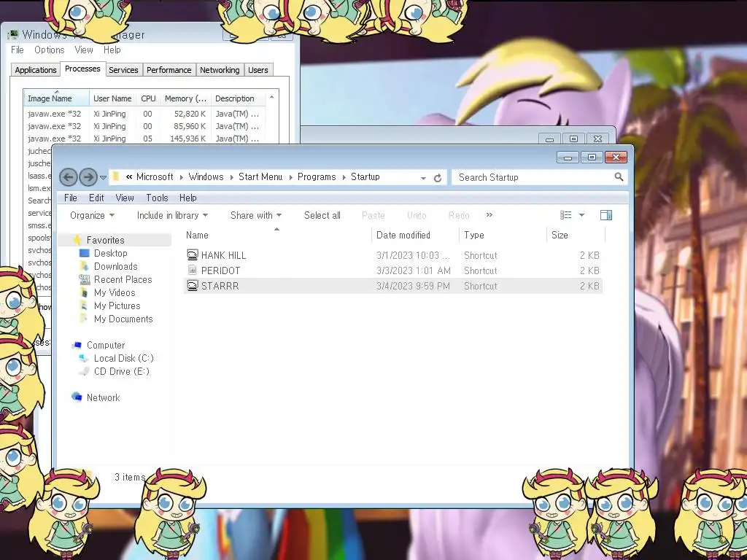The image size is (747, 560).
Task: Click the STARRR shortcut icon
Action: 192,285
